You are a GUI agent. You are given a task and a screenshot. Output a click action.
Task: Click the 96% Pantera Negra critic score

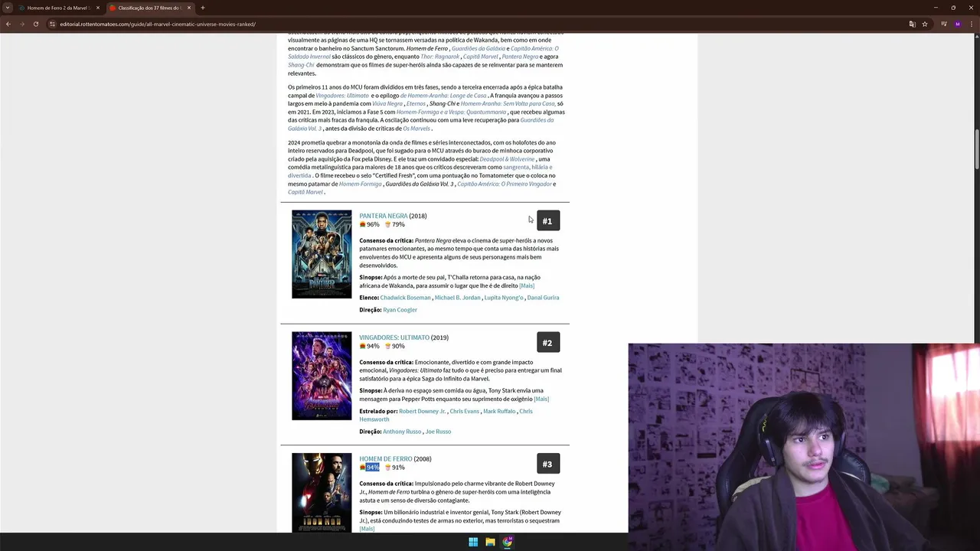pyautogui.click(x=373, y=224)
